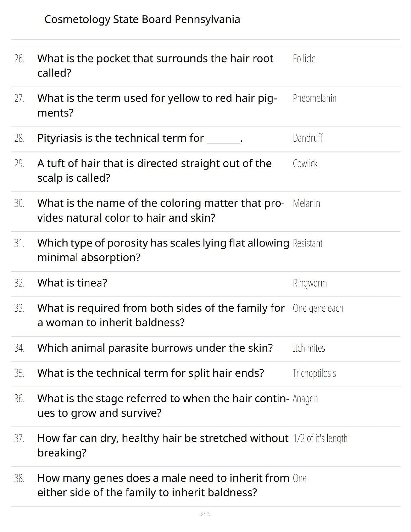This screenshot has width=411, height=532.
Task: Click the answer Trichoptilosis
Action: click(314, 373)
